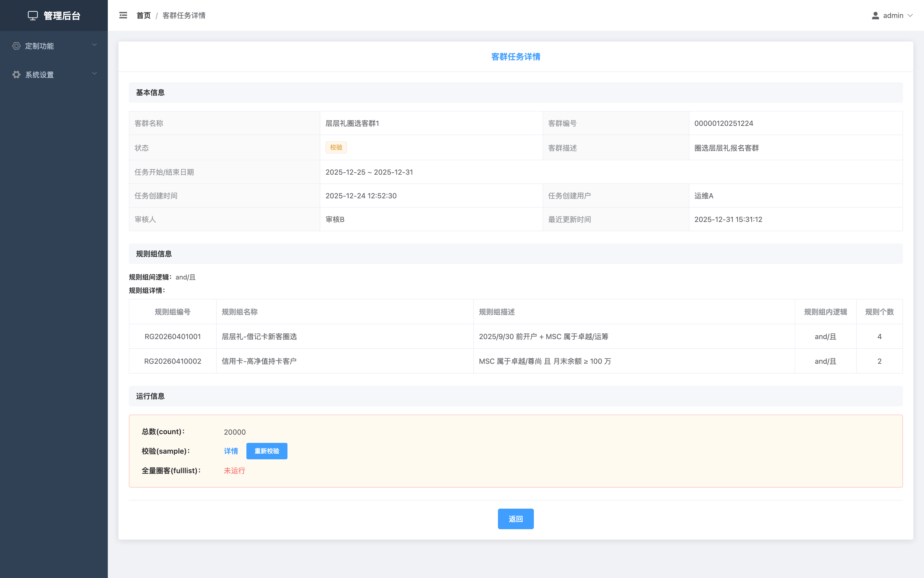Click rule group ID RG20260401001

coord(172,337)
